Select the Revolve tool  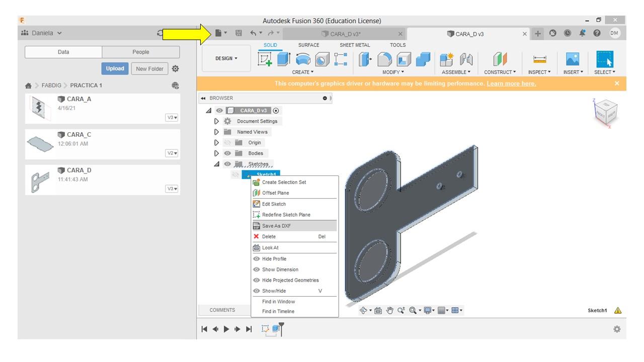tap(303, 59)
